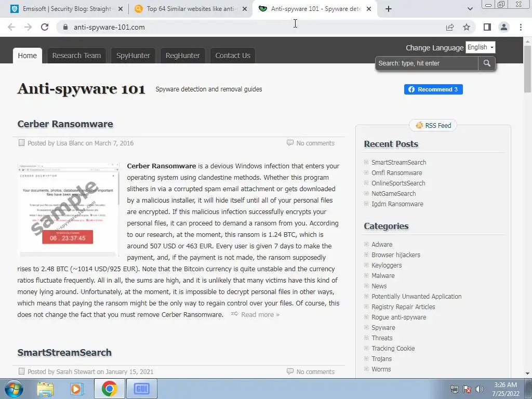The width and height of the screenshot is (532, 399).
Task: Browse the Keyloggers category
Action: pos(387,265)
